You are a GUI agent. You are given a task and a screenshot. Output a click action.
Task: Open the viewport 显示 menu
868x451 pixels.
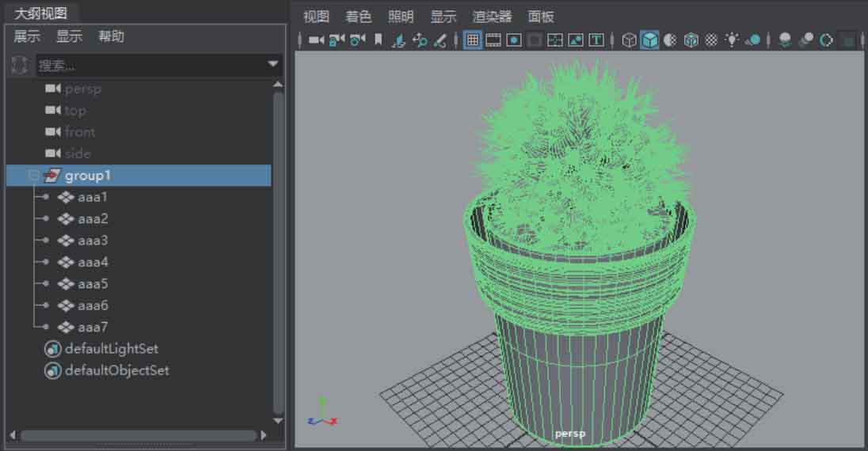[444, 17]
